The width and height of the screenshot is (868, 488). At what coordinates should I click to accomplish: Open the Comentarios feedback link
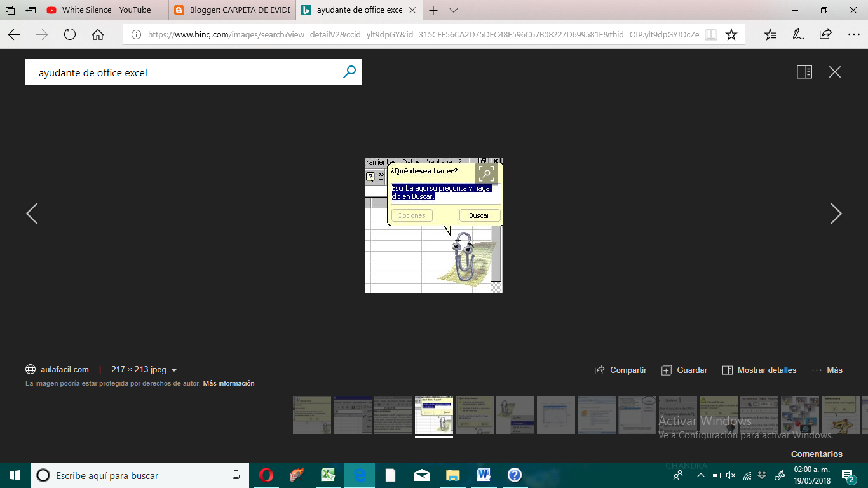(817, 454)
